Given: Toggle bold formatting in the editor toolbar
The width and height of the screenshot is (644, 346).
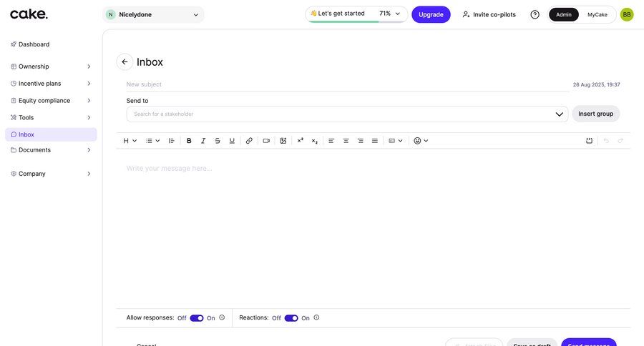Looking at the screenshot, I should [189, 141].
